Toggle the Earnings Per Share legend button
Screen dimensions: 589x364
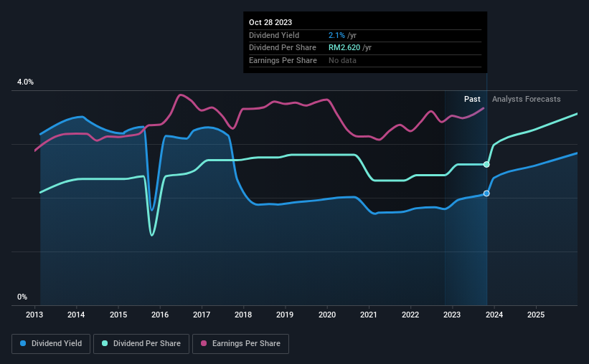(x=240, y=344)
